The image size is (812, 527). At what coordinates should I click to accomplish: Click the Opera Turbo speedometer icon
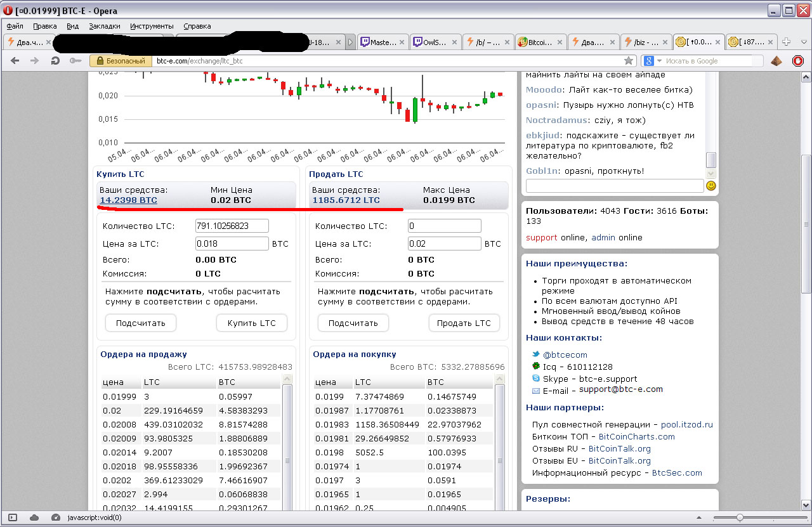55,517
